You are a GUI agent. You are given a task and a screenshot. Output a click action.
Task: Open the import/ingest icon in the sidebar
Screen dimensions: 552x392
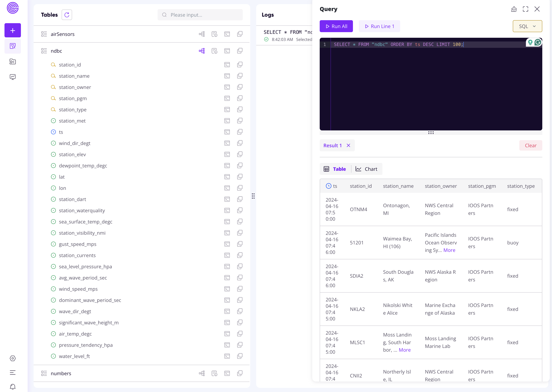coord(13,61)
